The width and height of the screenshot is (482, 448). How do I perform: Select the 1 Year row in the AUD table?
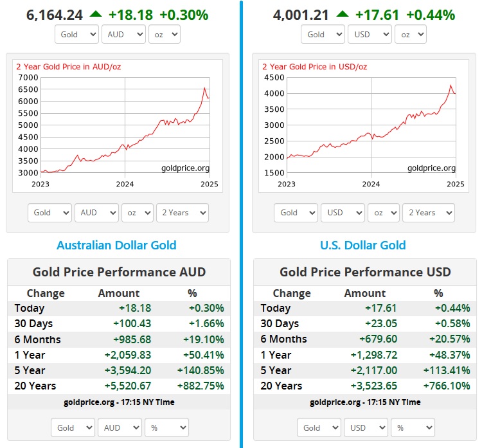click(118, 355)
